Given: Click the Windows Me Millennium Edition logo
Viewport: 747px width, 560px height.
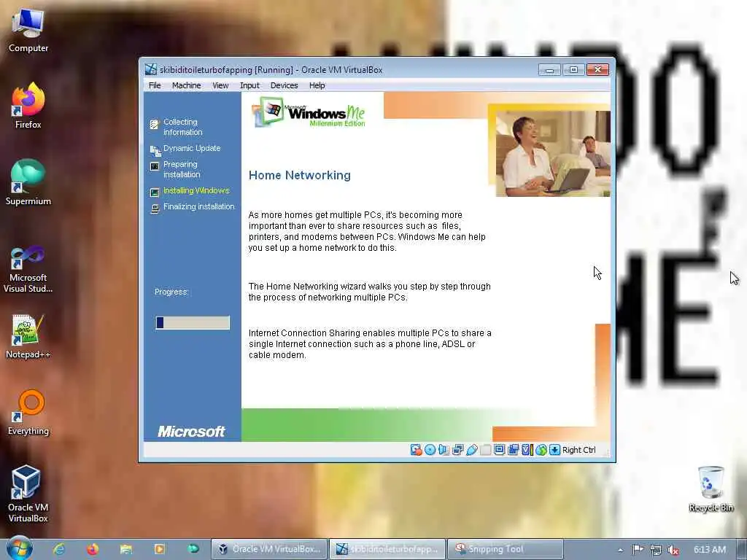Looking at the screenshot, I should pos(309,112).
